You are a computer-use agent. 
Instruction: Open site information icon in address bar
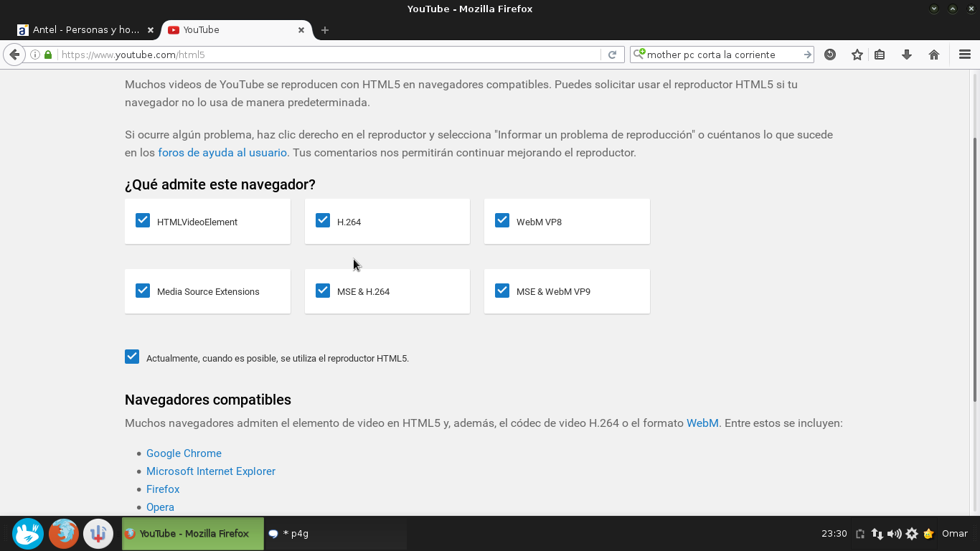35,55
